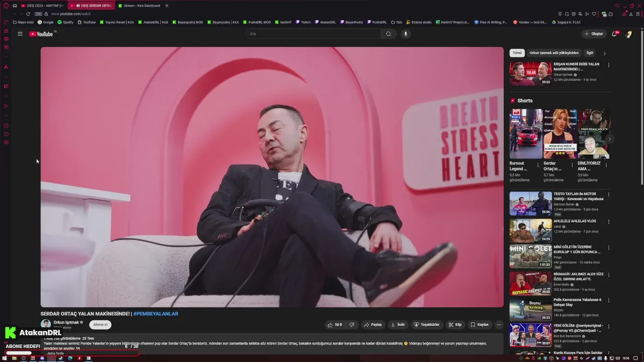Click the main video player
Image resolution: width=644 pixels, height=362 pixels.
point(272,177)
